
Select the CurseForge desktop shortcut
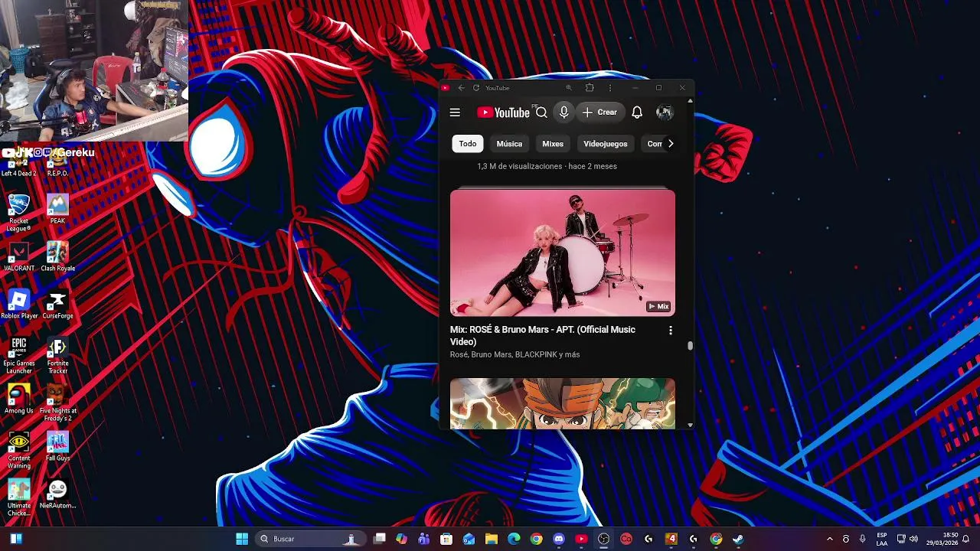[57, 304]
